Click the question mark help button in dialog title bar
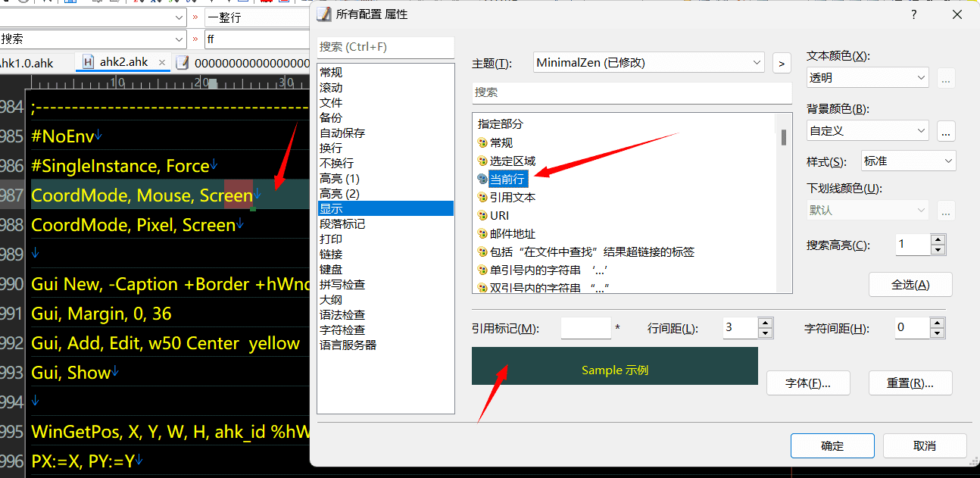Screen dimensions: 980x478 914,14
